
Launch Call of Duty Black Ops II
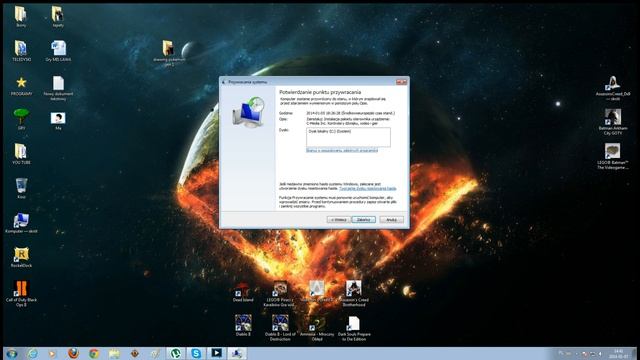pos(21,293)
